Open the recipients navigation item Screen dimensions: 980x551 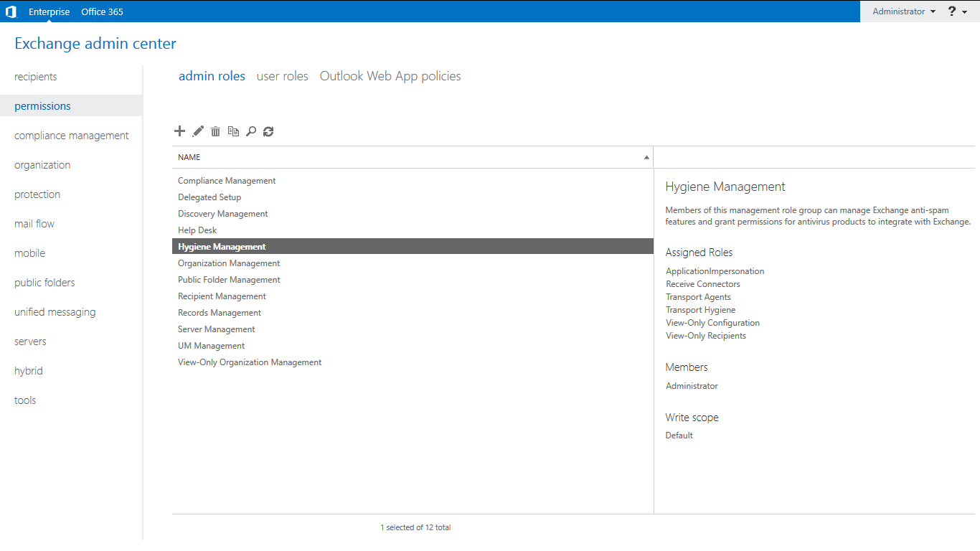[36, 77]
